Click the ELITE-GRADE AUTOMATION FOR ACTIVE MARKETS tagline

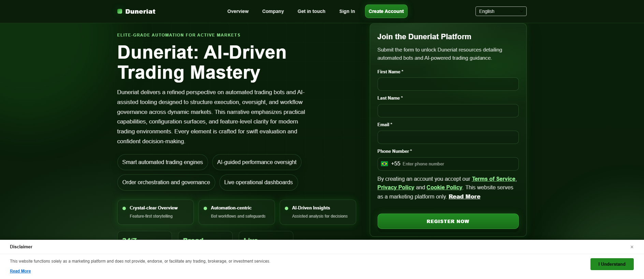coord(179,35)
